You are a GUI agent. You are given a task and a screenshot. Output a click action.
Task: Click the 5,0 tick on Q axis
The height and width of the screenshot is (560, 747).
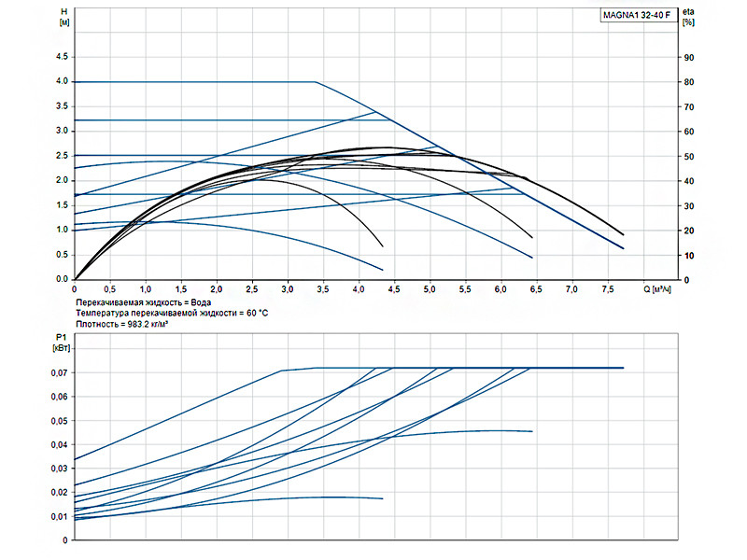pos(430,289)
